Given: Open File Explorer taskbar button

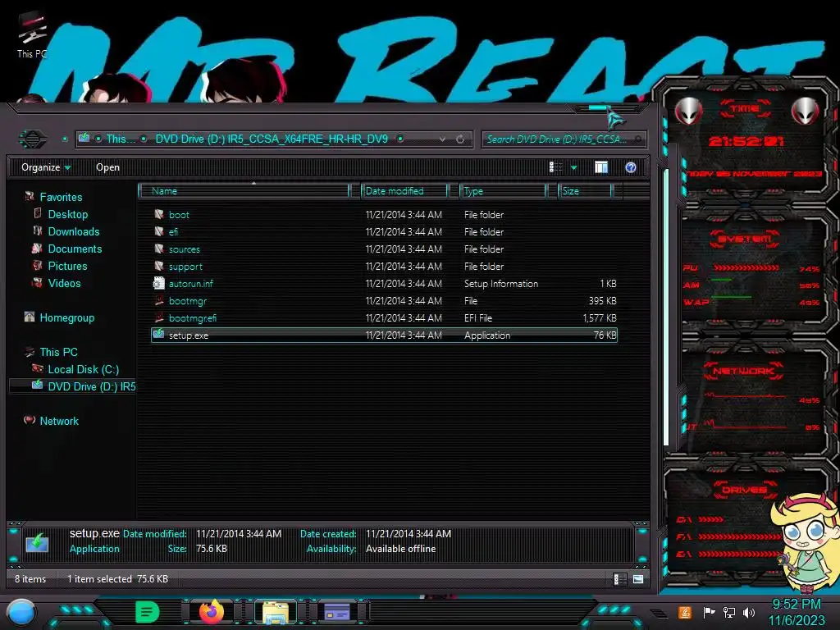Looking at the screenshot, I should (276, 612).
